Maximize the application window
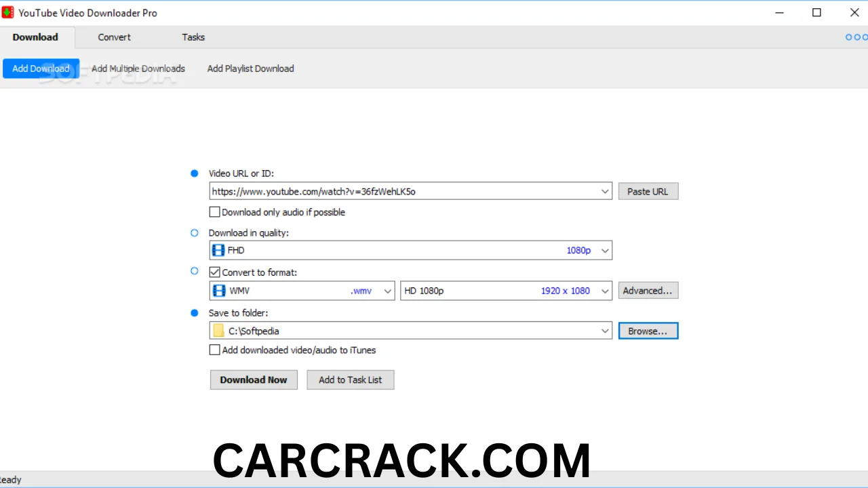Viewport: 868px width, 488px height. 816,13
